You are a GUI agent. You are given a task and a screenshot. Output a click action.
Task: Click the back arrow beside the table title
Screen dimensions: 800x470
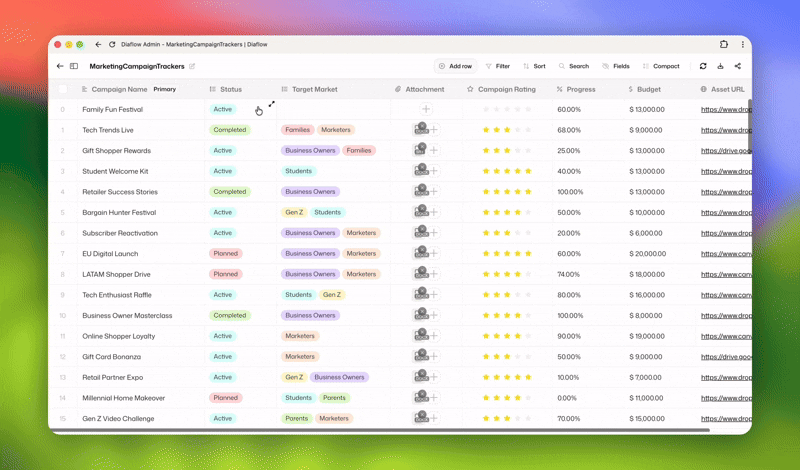click(60, 66)
